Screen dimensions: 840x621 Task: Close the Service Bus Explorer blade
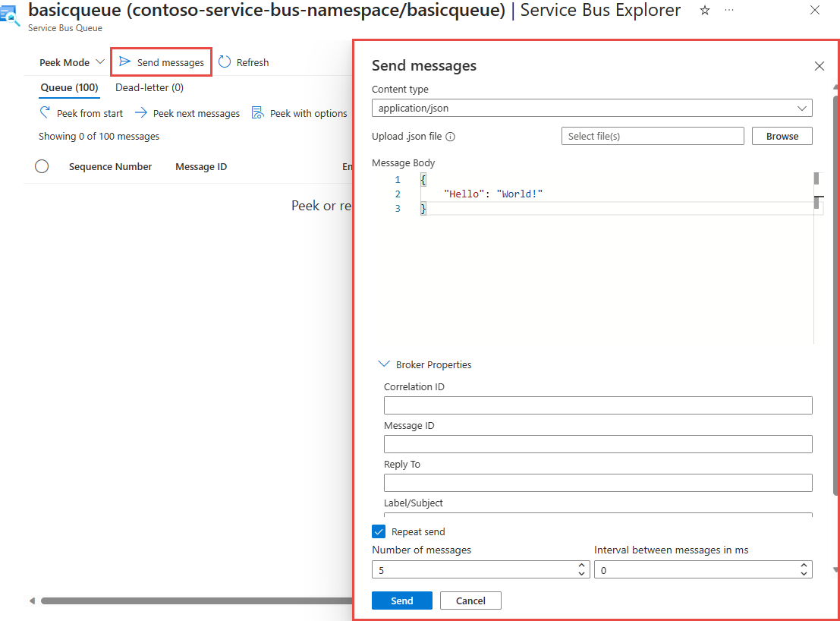click(x=815, y=10)
